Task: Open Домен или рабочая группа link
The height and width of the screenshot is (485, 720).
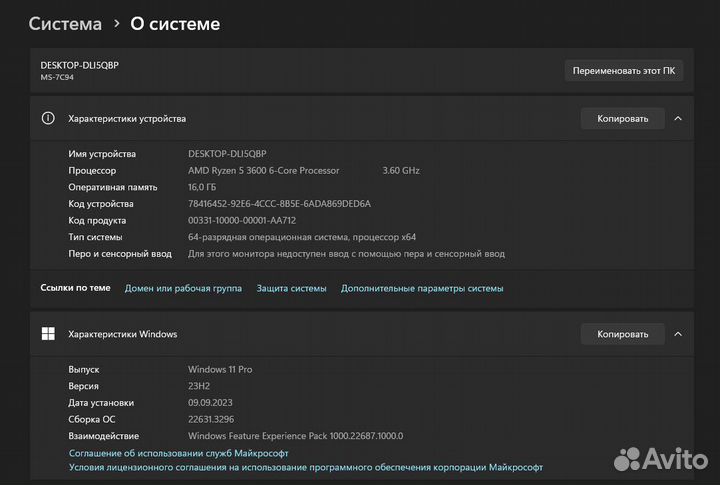Action: click(183, 288)
